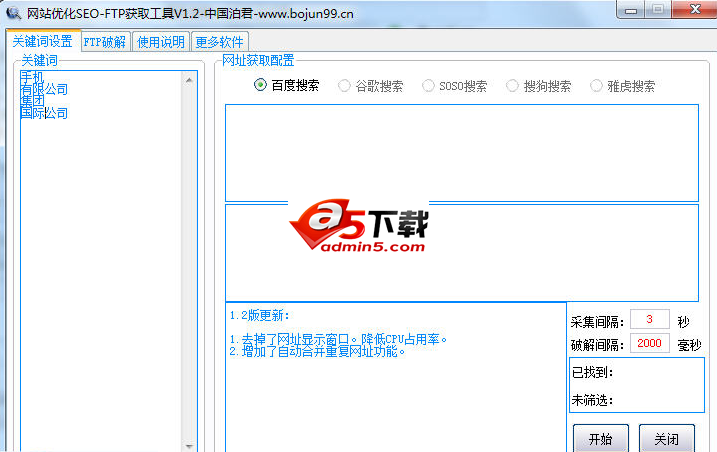Viewport: 717px width, 452px height.
Task: Click the 已找到 status label
Action: 592,372
